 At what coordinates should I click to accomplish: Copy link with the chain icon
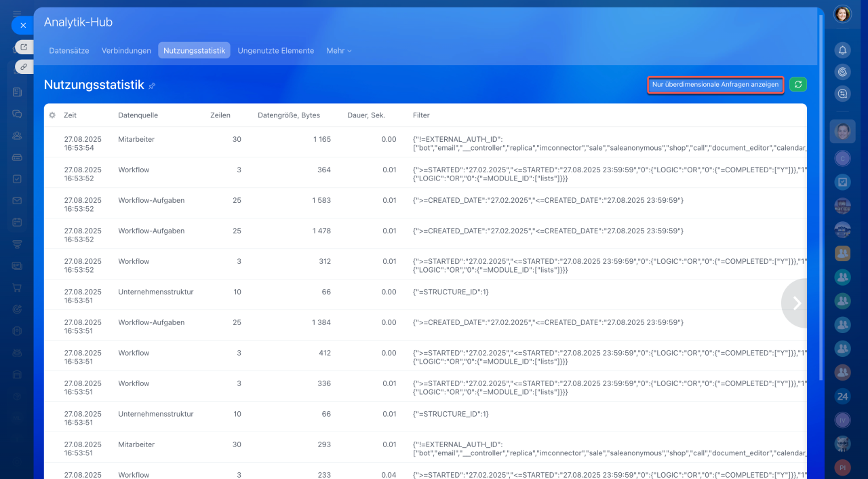24,66
